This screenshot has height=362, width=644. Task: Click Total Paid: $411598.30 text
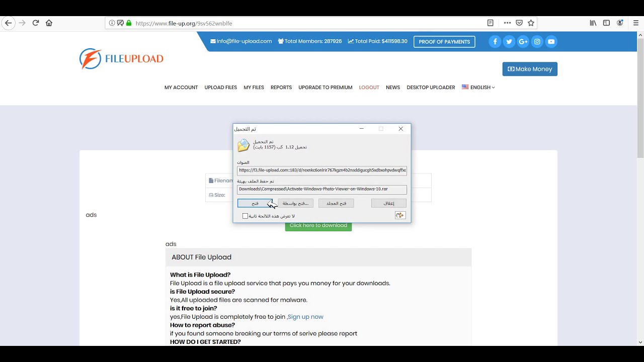tap(378, 41)
